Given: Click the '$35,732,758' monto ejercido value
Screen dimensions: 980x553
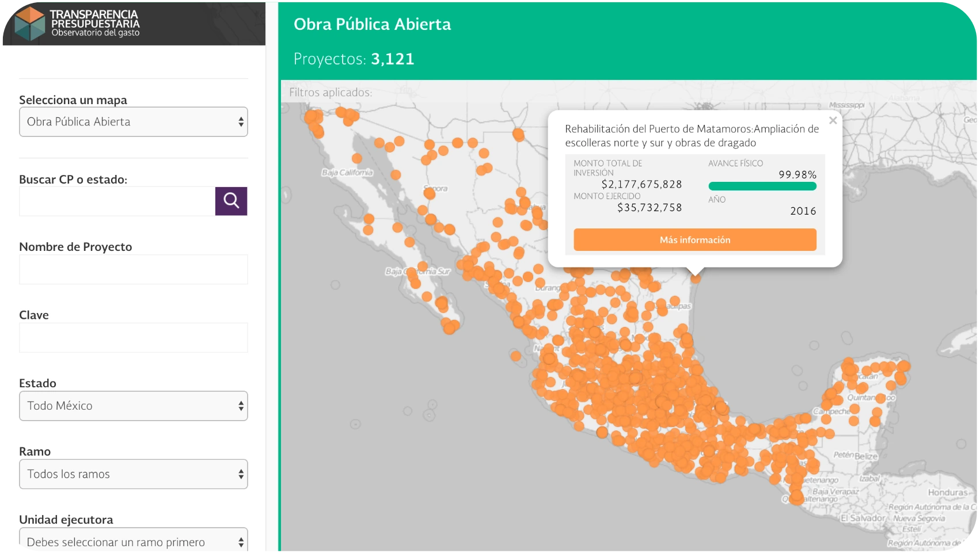Looking at the screenshot, I should click(649, 208).
